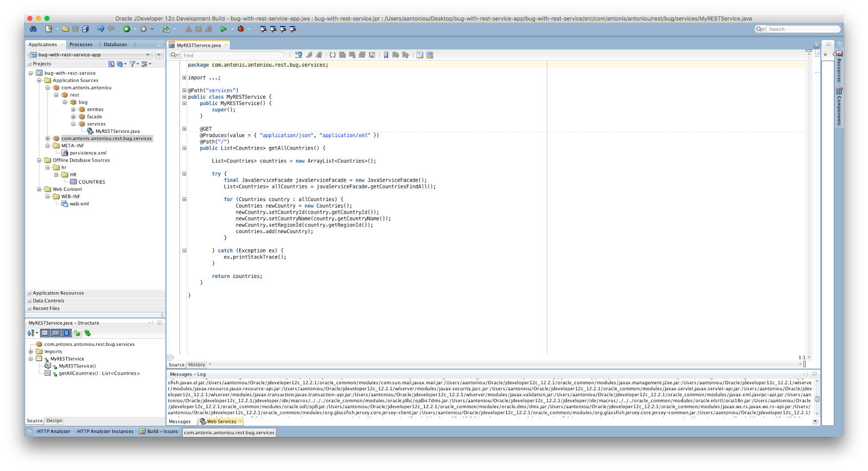Toggle Show Fields button in Structure toolbar
The image size is (868, 471).
(56, 333)
